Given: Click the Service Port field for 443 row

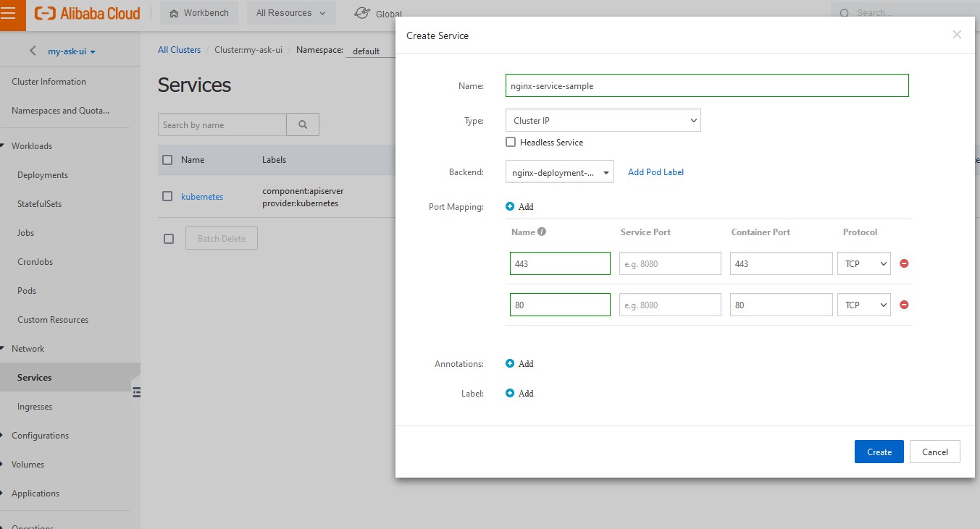Looking at the screenshot, I should tap(670, 263).
